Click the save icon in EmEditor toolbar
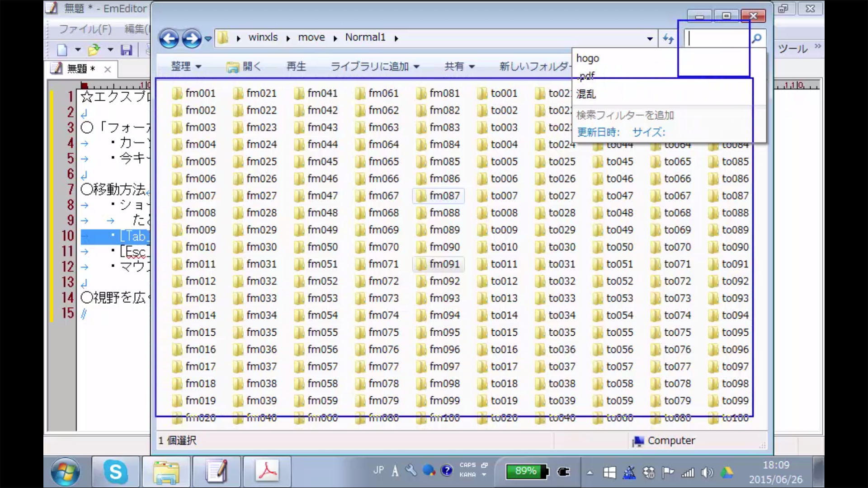Viewport: 868px width, 488px height. click(126, 50)
